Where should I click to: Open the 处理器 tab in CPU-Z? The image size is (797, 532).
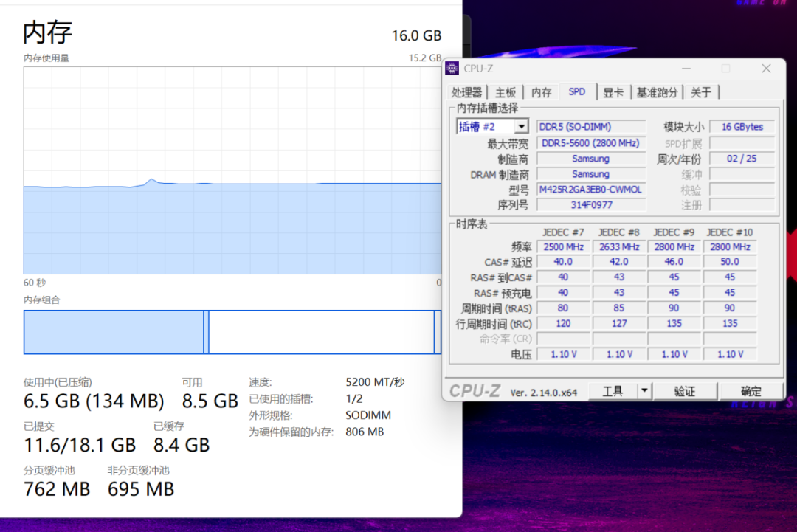point(466,92)
